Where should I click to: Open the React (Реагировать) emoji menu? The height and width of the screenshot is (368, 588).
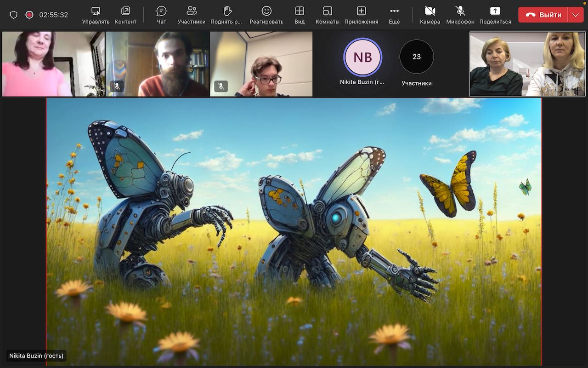coord(266,15)
